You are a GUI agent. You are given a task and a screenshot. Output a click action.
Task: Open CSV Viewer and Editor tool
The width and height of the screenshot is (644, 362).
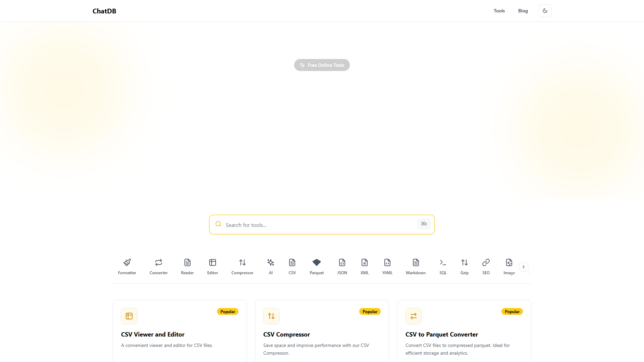click(x=153, y=335)
